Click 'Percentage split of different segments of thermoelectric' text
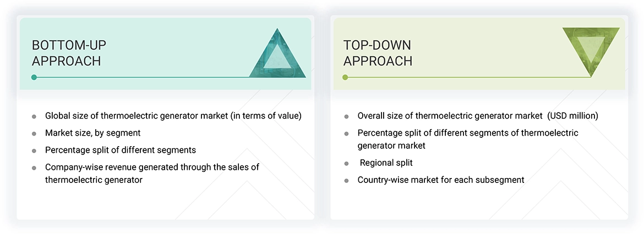The image size is (644, 234). tap(467, 133)
